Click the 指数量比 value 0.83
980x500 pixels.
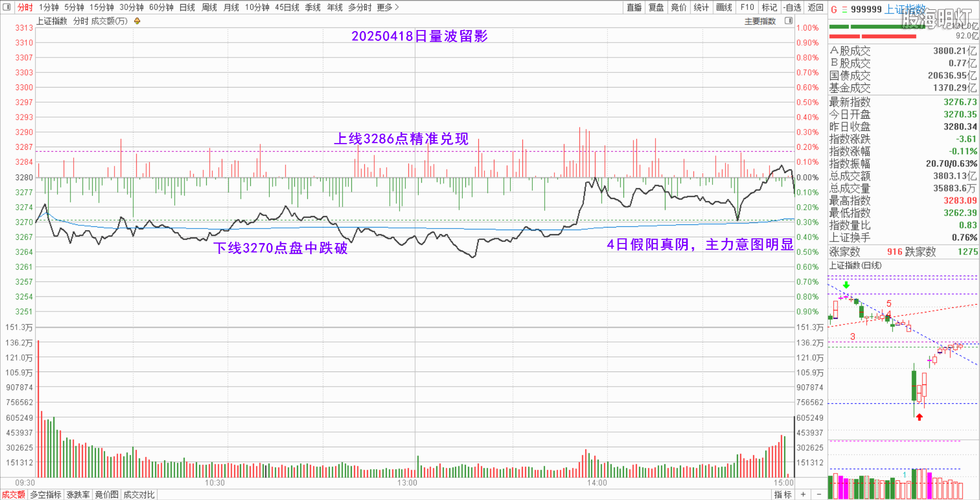coord(968,225)
